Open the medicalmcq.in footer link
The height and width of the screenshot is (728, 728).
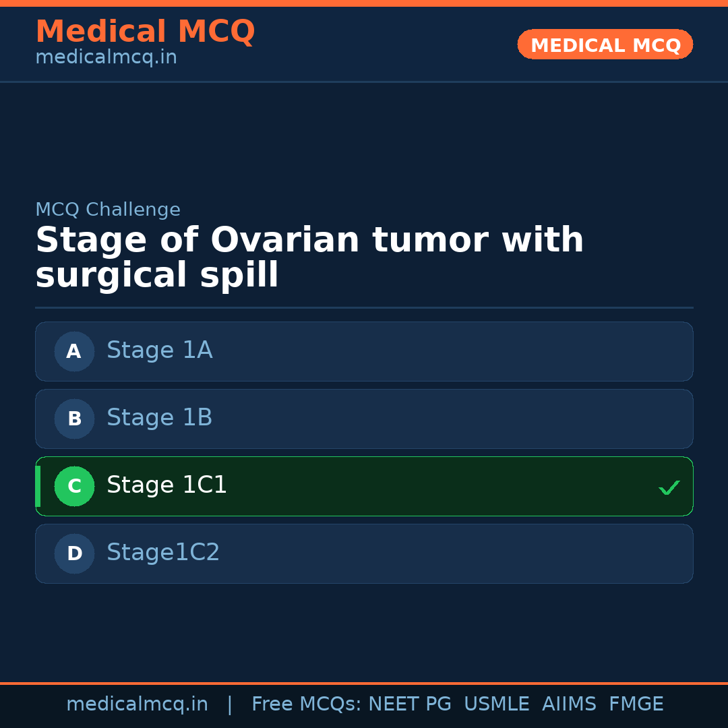[137, 704]
